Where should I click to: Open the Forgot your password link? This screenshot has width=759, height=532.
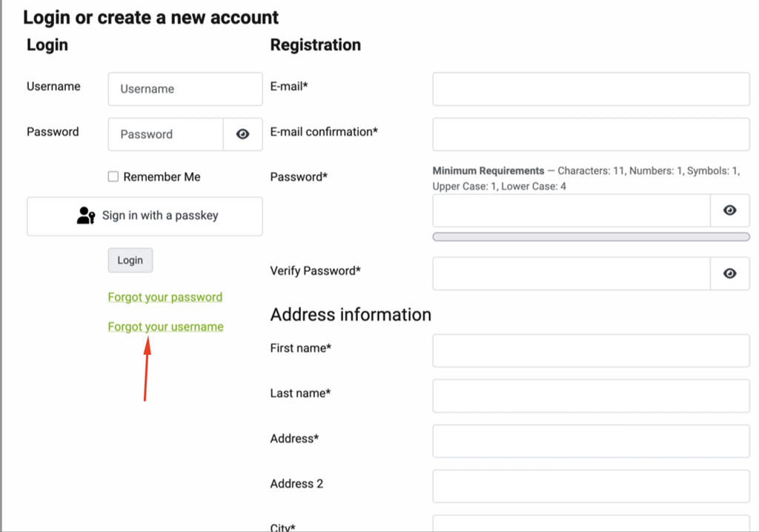(x=165, y=296)
